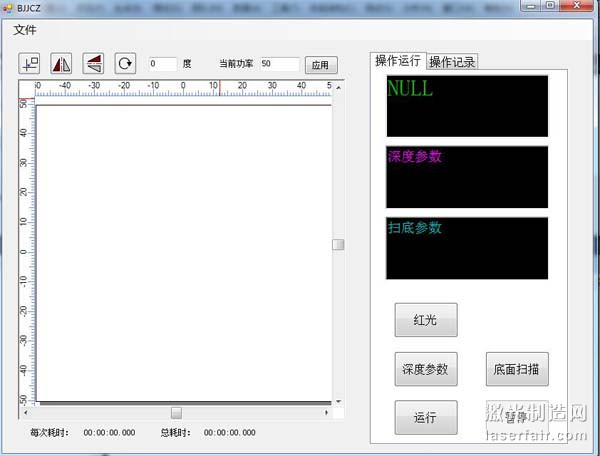
Task: Switch to the 操作记录 tab
Action: (452, 61)
